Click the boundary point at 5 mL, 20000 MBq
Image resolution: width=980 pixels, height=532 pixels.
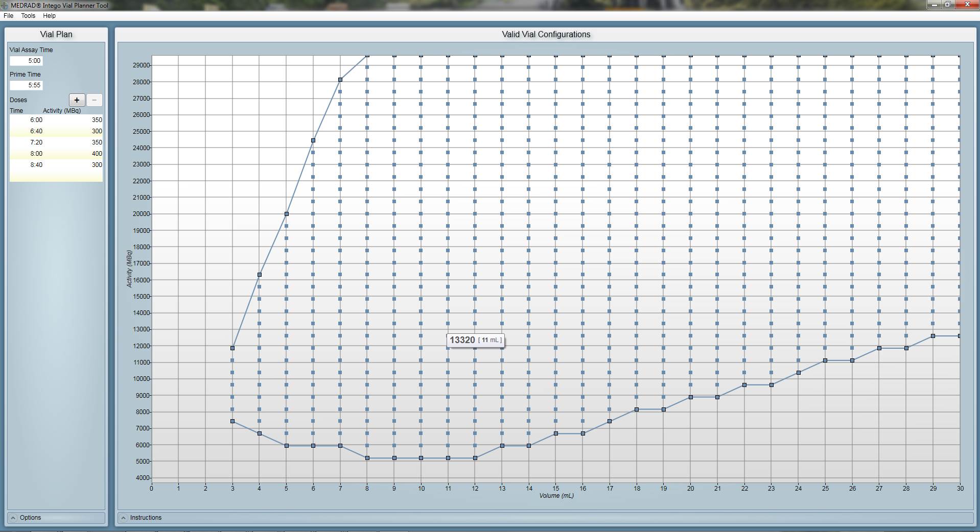point(287,214)
